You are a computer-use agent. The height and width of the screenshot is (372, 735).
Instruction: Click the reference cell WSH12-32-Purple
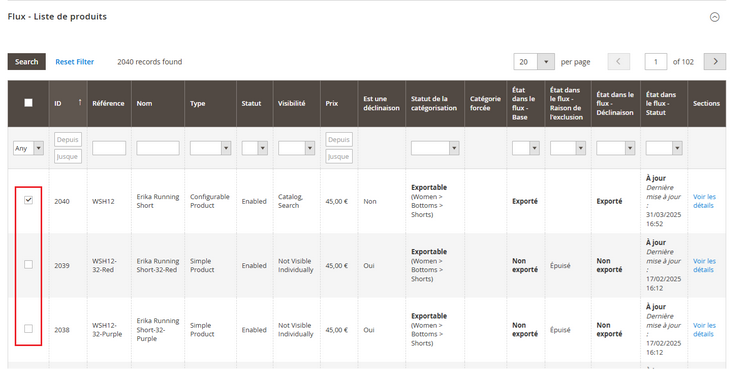tap(107, 330)
